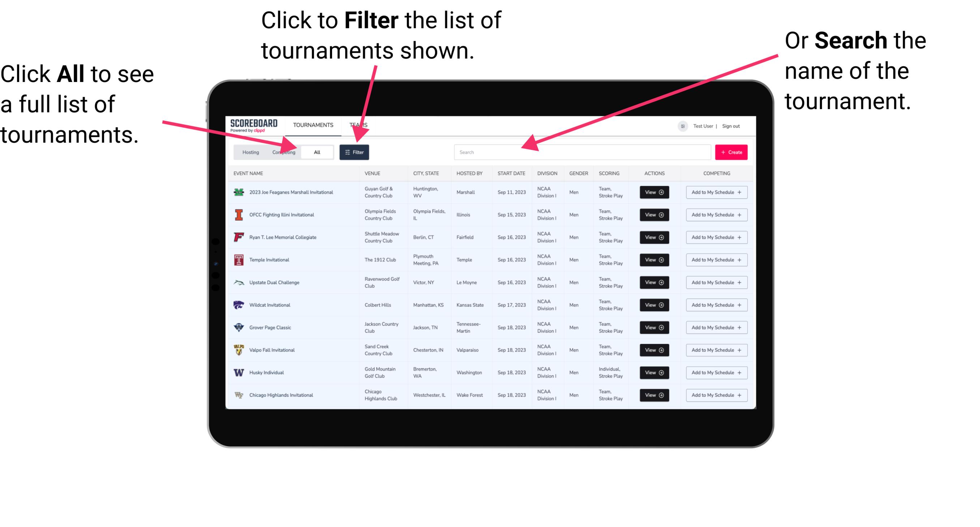The height and width of the screenshot is (527, 980).
Task: Click the Temple Owls logo icon
Action: pyautogui.click(x=238, y=260)
